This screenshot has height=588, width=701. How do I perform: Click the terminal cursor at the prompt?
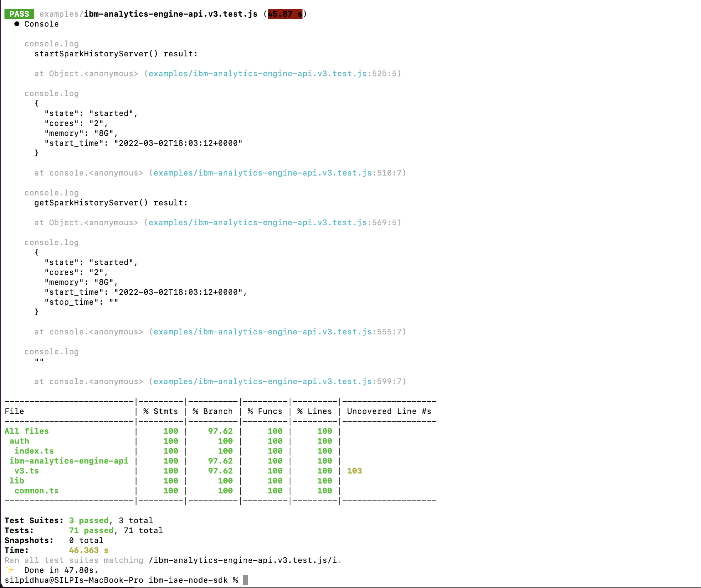pyautogui.click(x=245, y=580)
